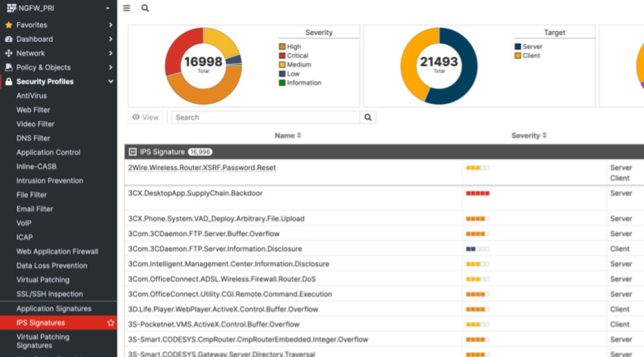Viewport: 644px width, 357px height.
Task: Click the Favorites star icon
Action: [8, 25]
